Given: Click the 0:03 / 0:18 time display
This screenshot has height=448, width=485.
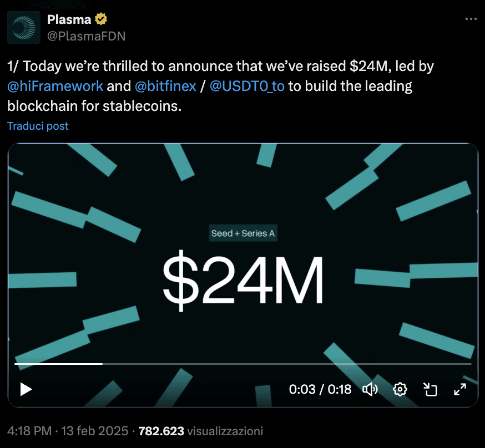Looking at the screenshot, I should coord(320,389).
